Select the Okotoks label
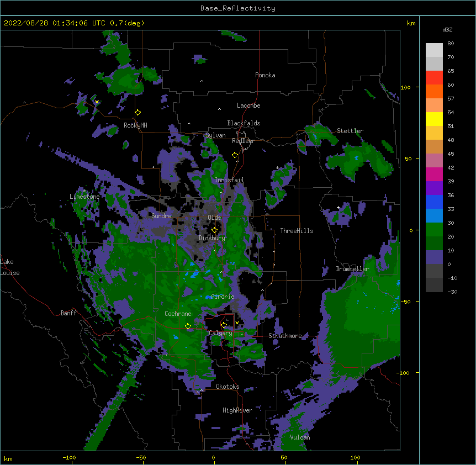Image resolution: width=476 pixels, height=465 pixels. pos(228,387)
